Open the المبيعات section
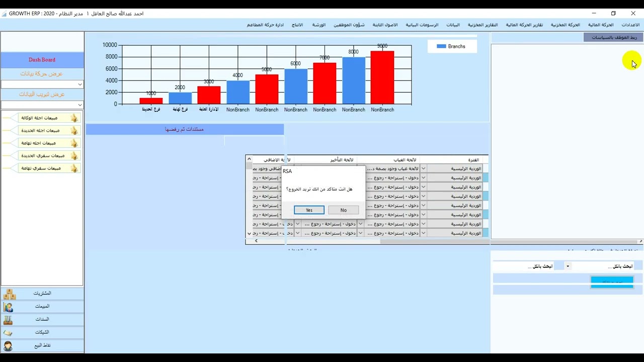Viewport: 644px width, 362px height. click(42, 306)
